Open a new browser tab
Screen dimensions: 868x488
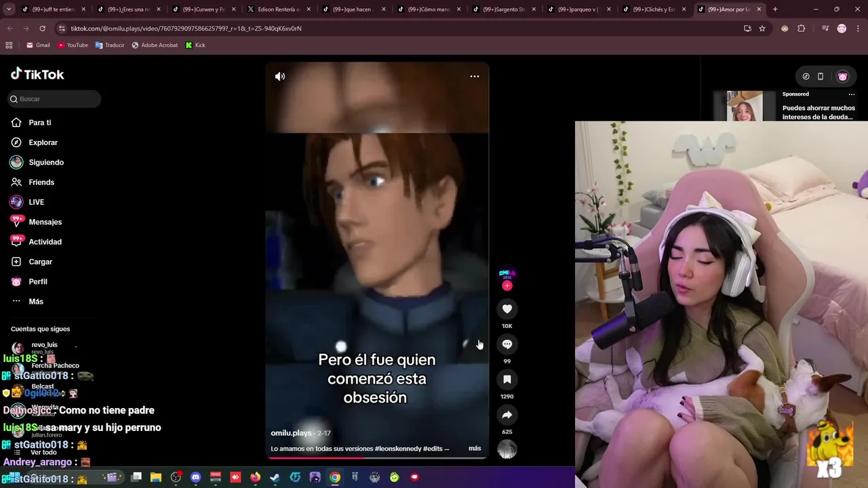775,9
